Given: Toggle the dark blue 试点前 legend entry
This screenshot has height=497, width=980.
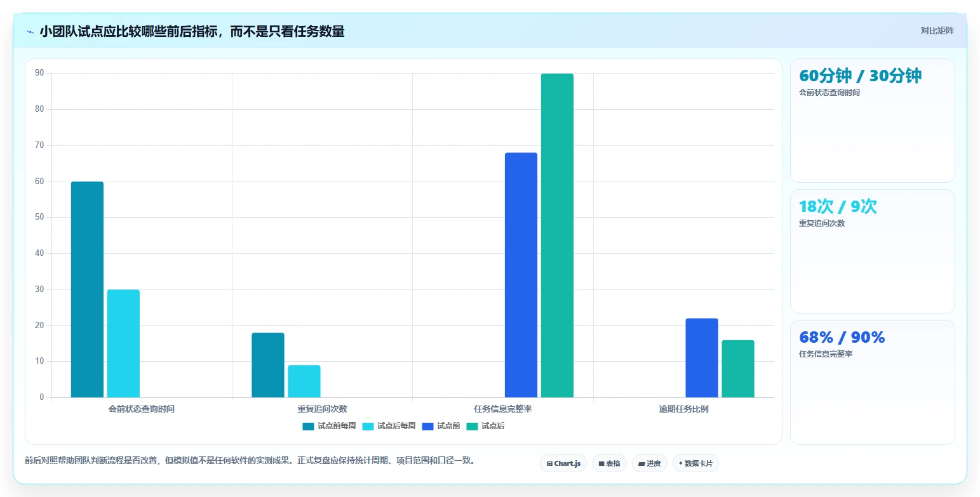Looking at the screenshot, I should pyautogui.click(x=441, y=426).
